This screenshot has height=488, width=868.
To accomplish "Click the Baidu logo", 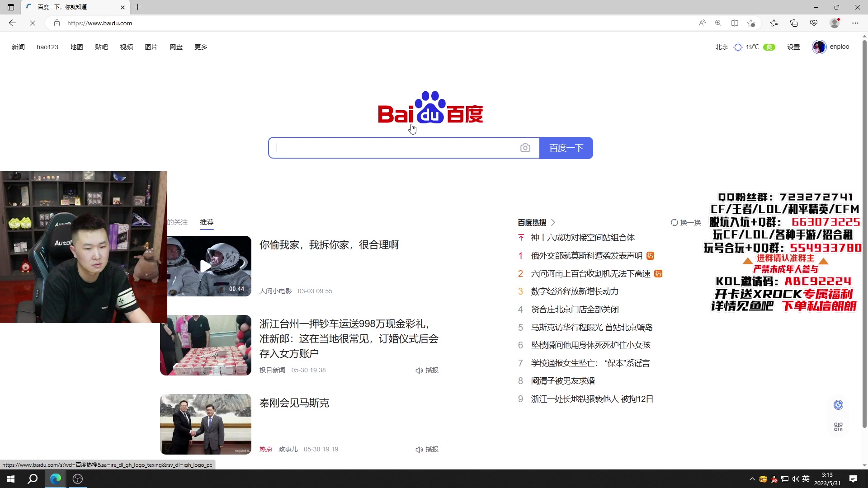I will pos(430,108).
